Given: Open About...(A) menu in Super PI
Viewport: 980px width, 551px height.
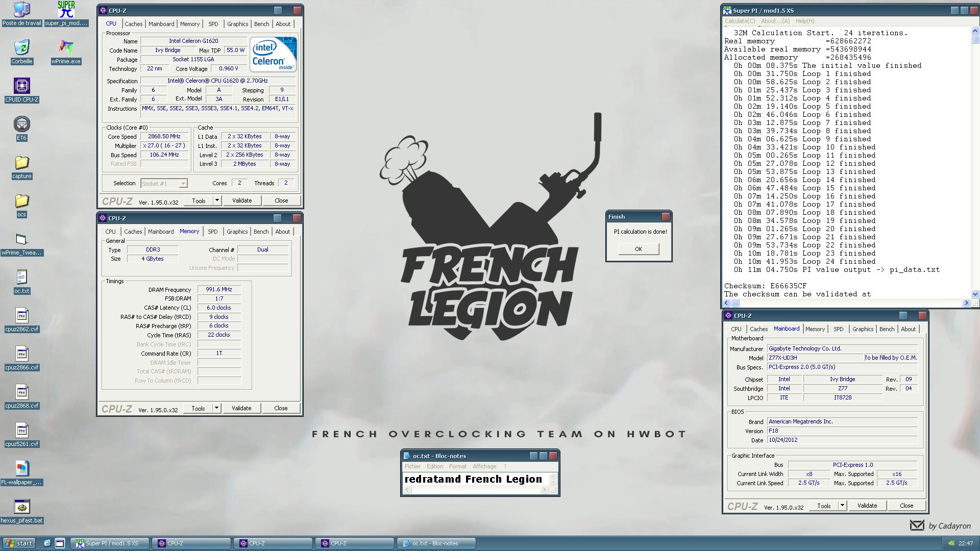Looking at the screenshot, I should pos(775,21).
